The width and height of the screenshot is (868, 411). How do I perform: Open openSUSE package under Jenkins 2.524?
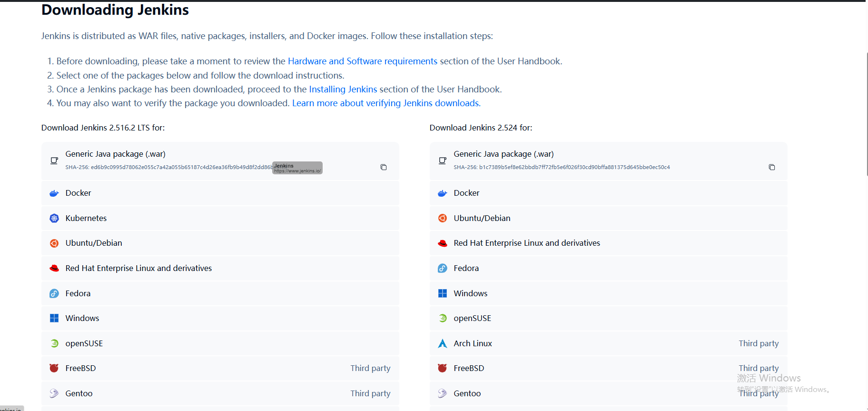609,318
